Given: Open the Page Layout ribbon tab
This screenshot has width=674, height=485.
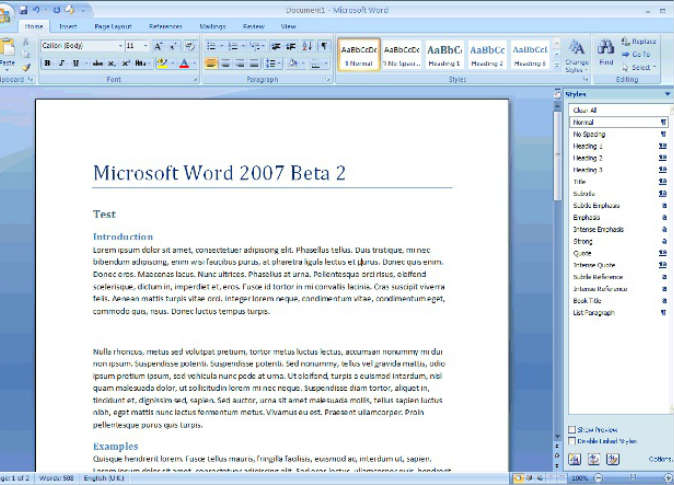Looking at the screenshot, I should tap(112, 26).
